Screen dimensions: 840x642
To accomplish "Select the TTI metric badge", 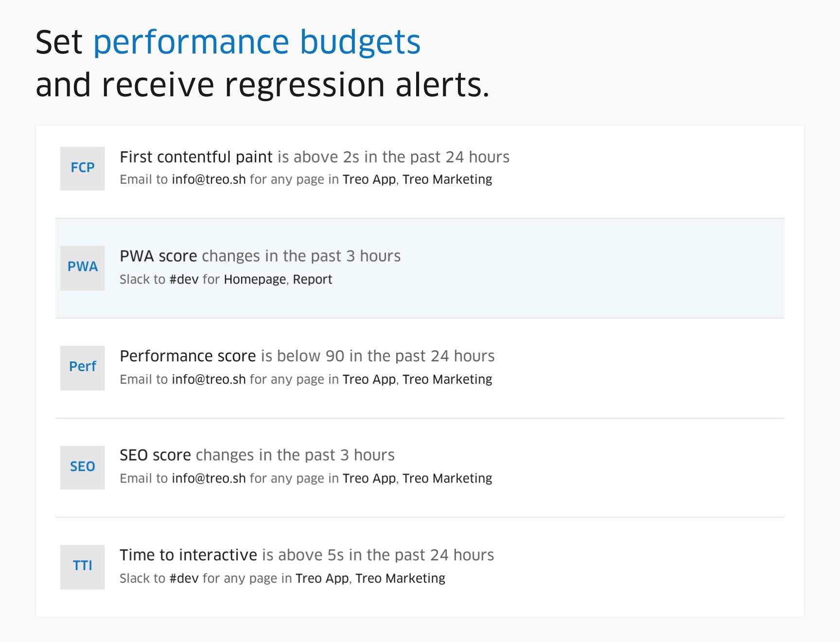I will [83, 567].
